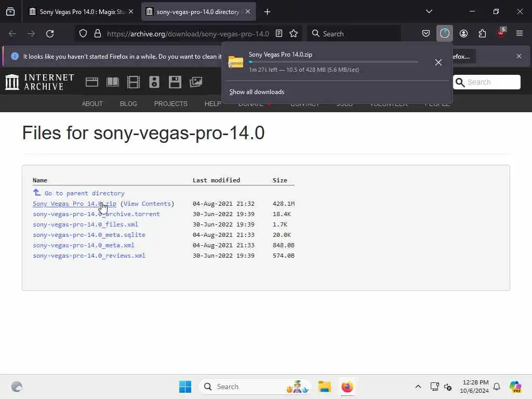Open sony-vegas-pro-14.0_meta.xml link
Screen dimensions: 532x399
tap(84, 245)
